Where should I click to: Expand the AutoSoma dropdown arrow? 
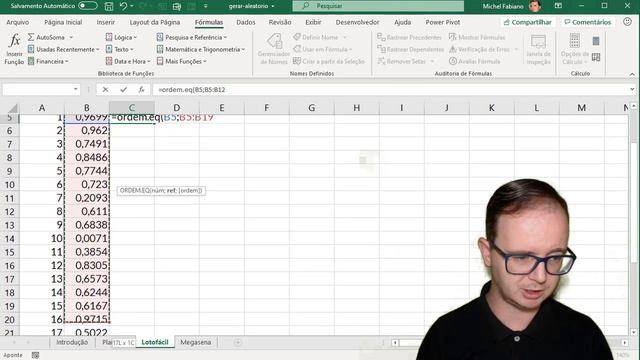[x=71, y=38]
